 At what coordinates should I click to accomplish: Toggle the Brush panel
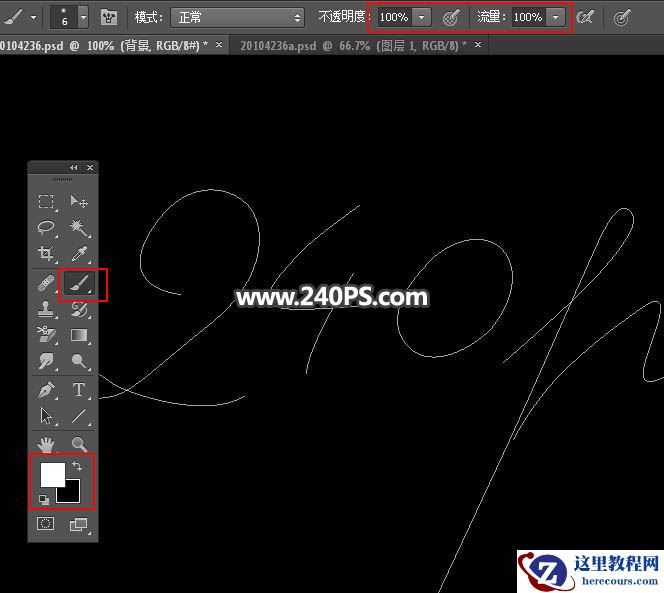tap(109, 17)
